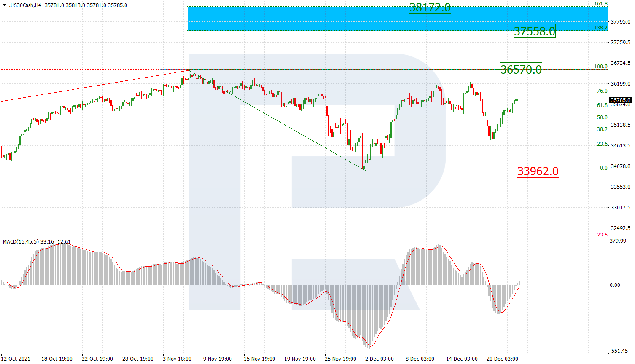Screen dimensions: 635x364
Task: Select the Fibonacci 23.6 level near 34613.5
Action: [x=602, y=144]
